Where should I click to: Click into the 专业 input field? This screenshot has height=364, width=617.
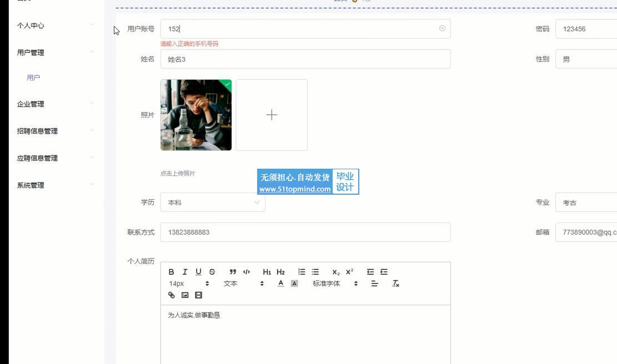click(x=586, y=202)
